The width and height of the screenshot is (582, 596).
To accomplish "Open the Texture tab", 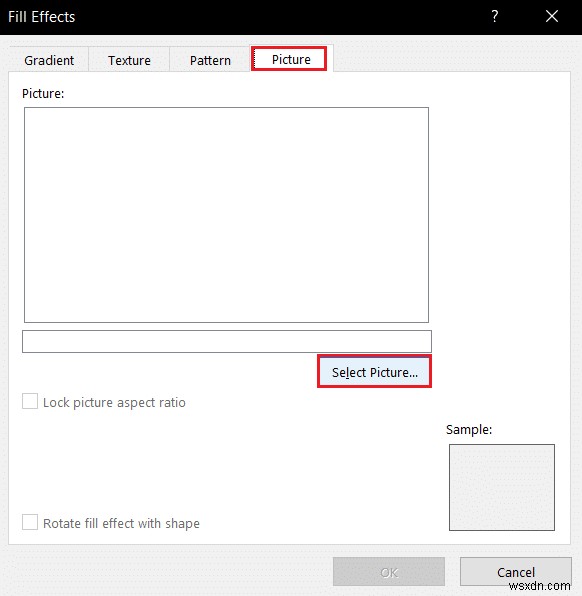I will [x=129, y=60].
